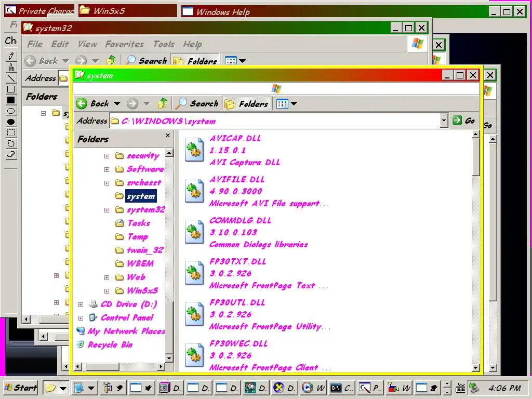Viewport: 532px width, 399px height.
Task: Go up one folder level in system window
Action: pyautogui.click(x=163, y=103)
